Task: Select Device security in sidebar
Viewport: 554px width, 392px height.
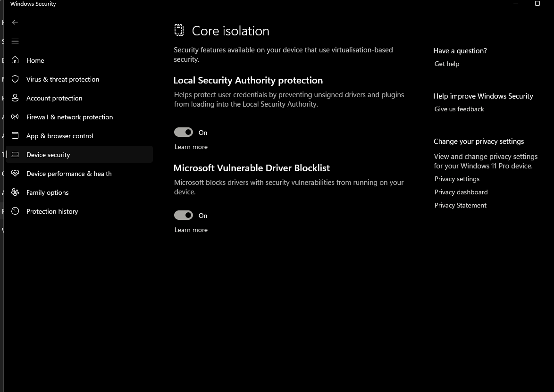Action: coord(48,155)
